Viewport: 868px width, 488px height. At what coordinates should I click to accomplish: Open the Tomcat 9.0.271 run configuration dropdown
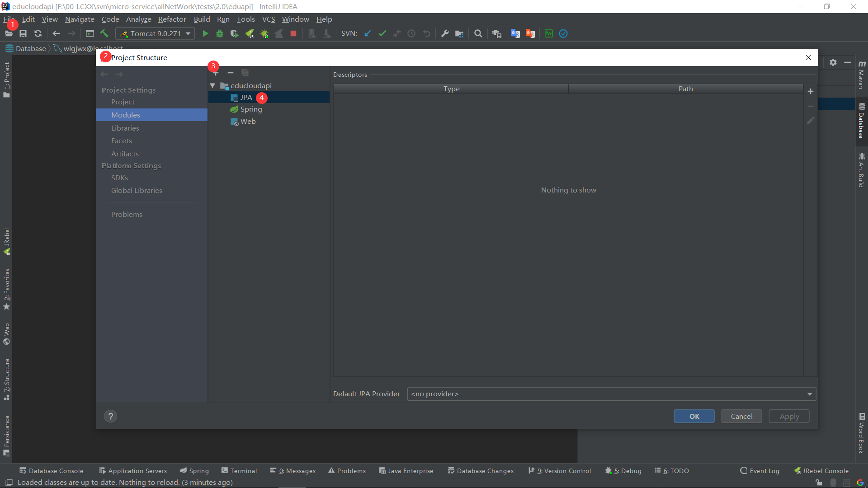(155, 33)
